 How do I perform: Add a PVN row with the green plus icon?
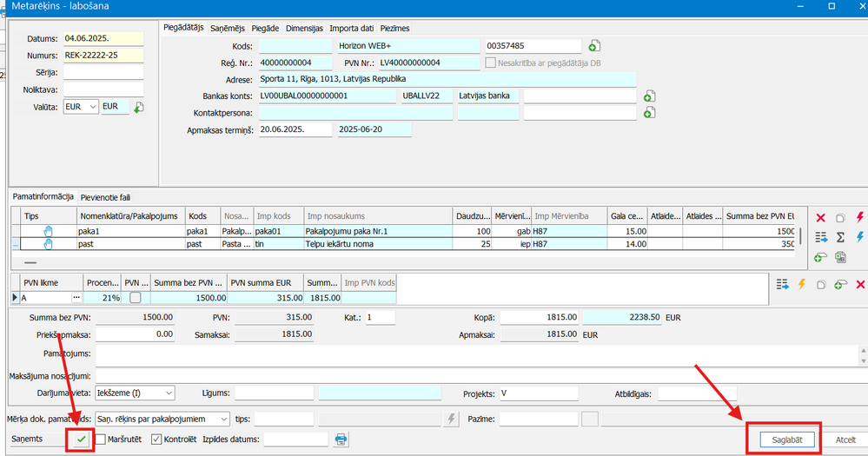[x=841, y=284]
